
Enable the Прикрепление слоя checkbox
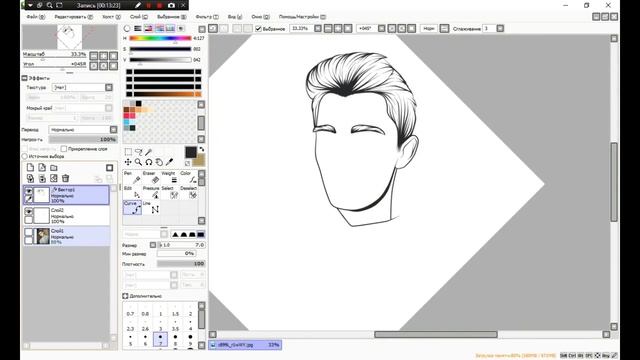click(x=64, y=149)
